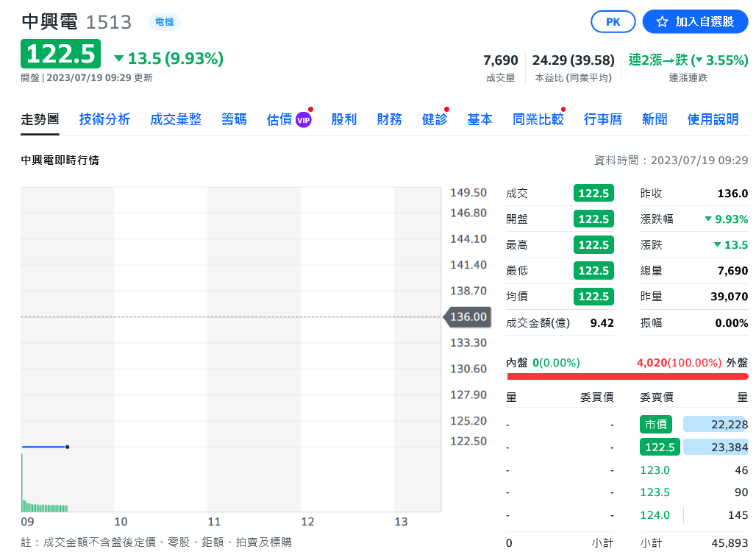Viewport: 756px width, 552px height.
Task: Click the star 加入自選股 button
Action: click(695, 22)
